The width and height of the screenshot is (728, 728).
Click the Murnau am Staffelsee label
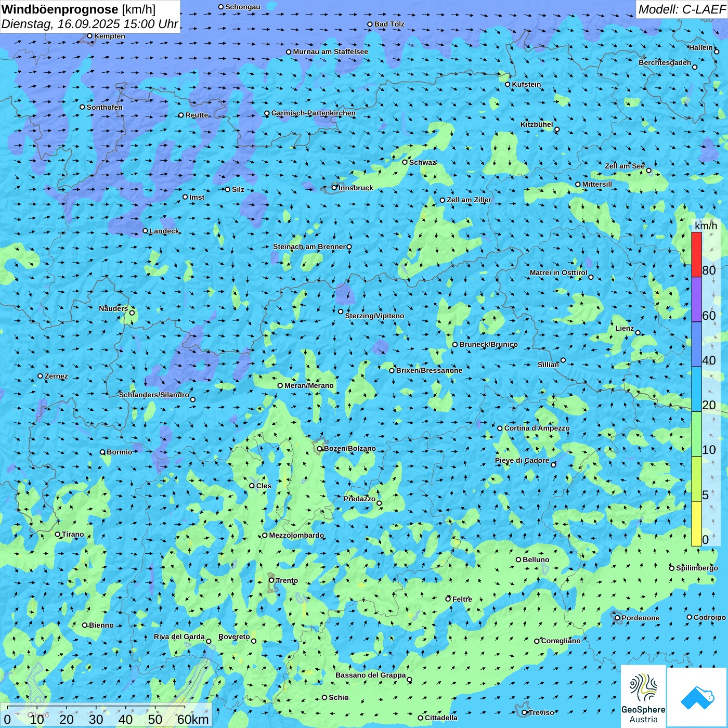(x=330, y=51)
